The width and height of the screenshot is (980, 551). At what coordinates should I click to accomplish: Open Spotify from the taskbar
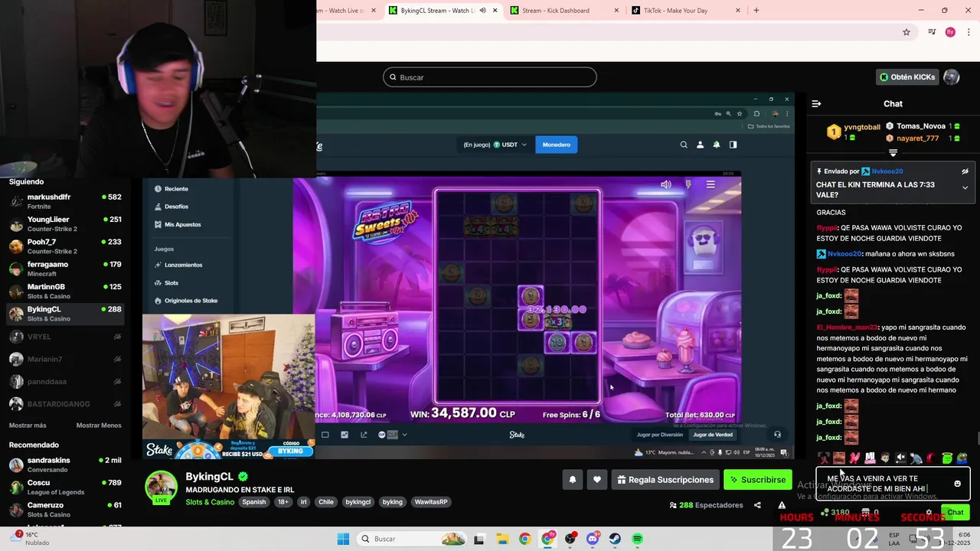tap(638, 539)
